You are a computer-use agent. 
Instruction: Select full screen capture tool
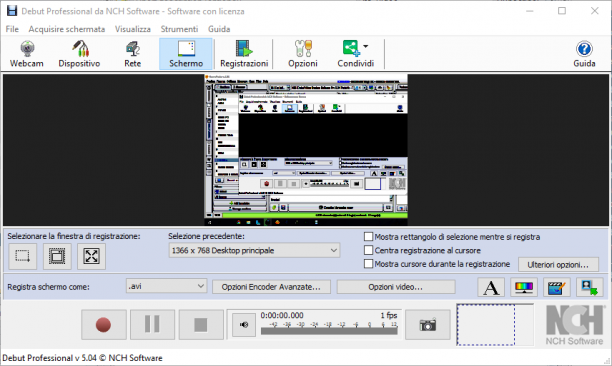point(91,256)
